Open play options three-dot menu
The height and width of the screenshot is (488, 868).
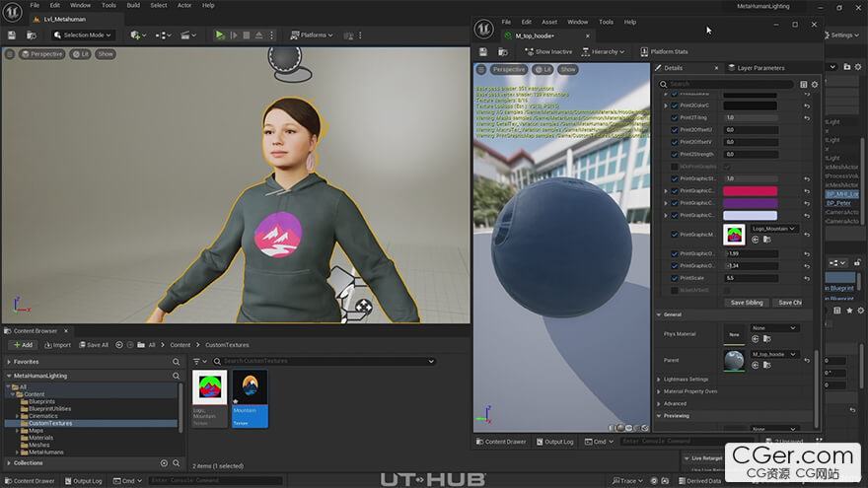coord(271,35)
